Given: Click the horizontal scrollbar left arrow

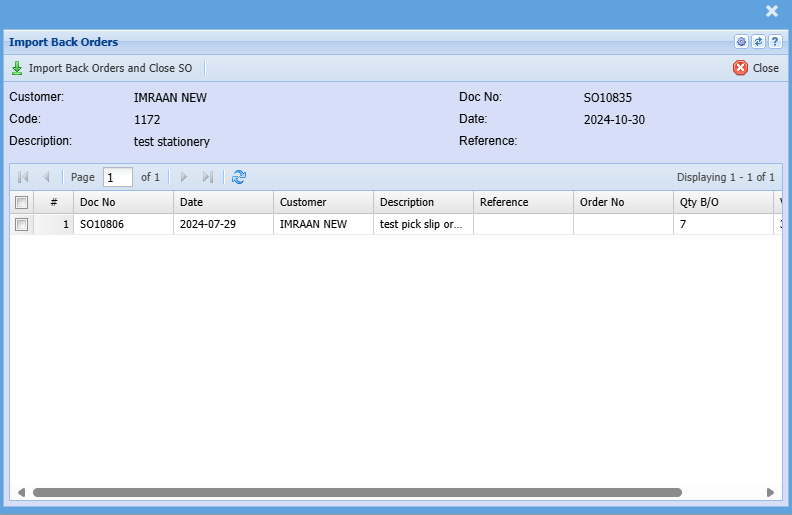Looking at the screenshot, I should click(x=21, y=492).
